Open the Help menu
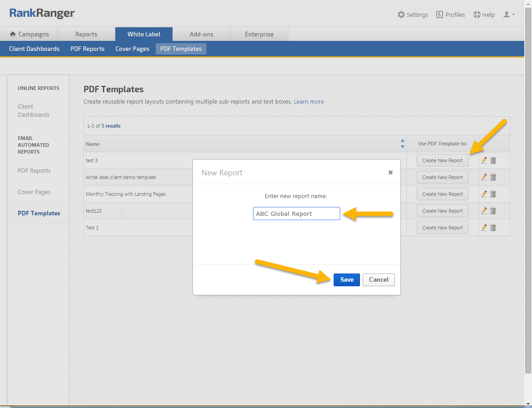532x408 pixels. pyautogui.click(x=484, y=15)
